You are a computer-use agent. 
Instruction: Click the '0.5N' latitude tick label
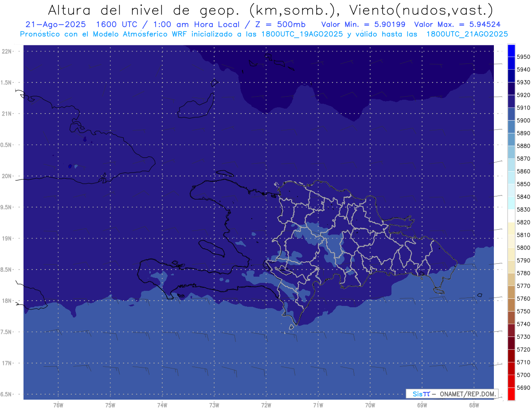6,145
